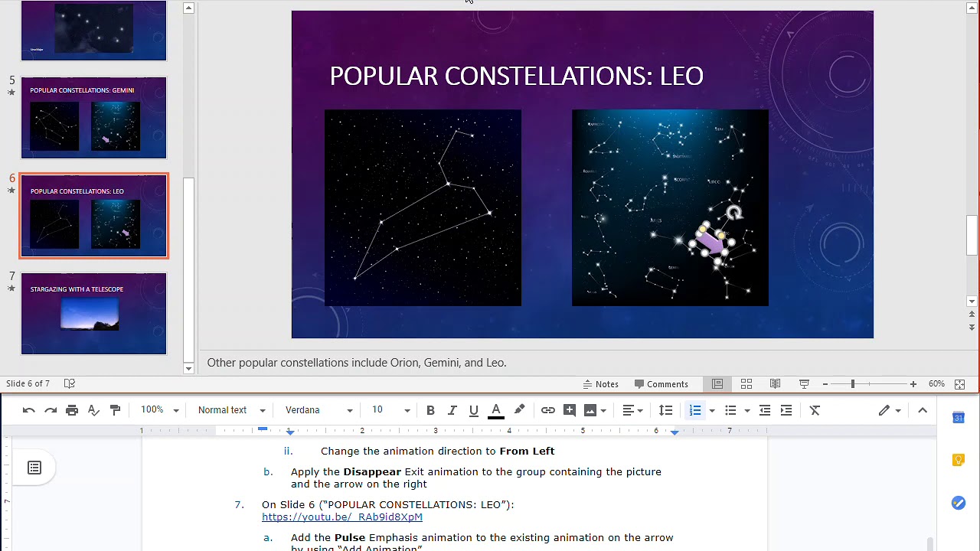Image resolution: width=980 pixels, height=551 pixels.
Task: Open Google Tasks side panel
Action: pyautogui.click(x=959, y=503)
